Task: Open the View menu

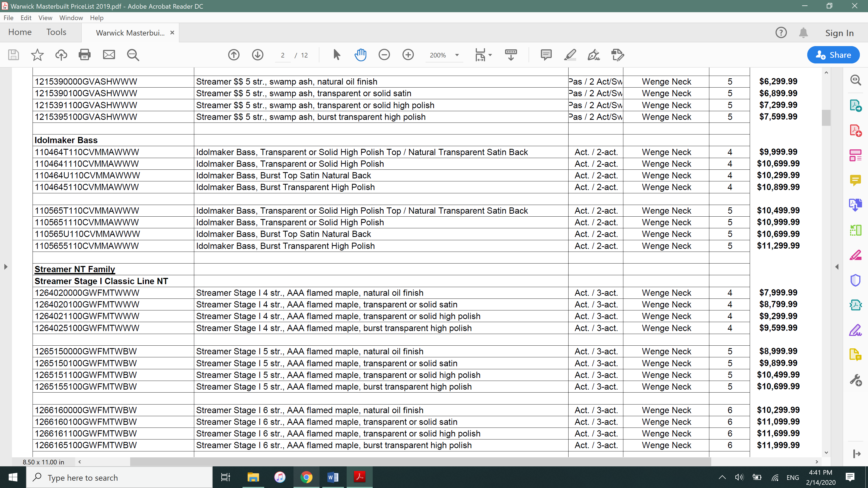Action: pos(45,18)
